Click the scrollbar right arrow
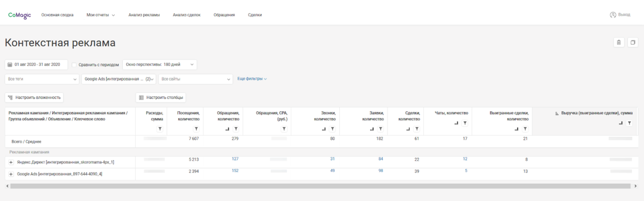644x201 pixels. (635, 186)
